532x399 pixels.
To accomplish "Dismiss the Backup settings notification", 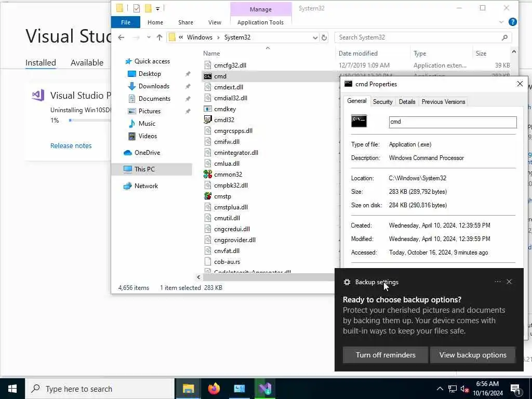I will (509, 282).
